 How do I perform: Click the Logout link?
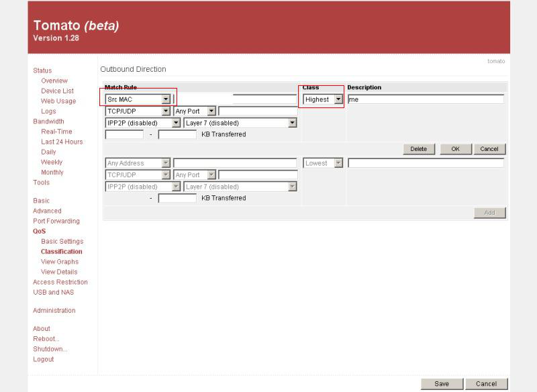tap(44, 360)
